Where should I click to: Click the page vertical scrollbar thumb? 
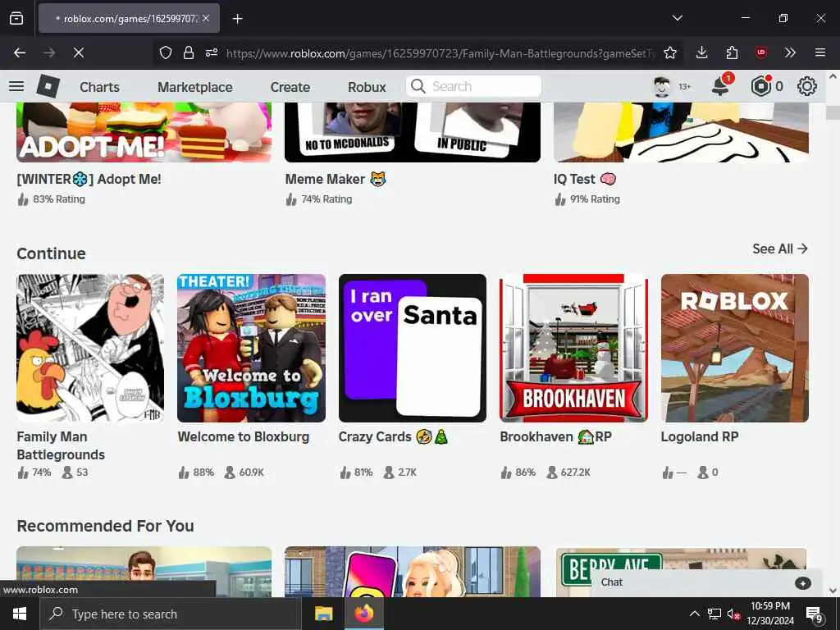coord(832,112)
